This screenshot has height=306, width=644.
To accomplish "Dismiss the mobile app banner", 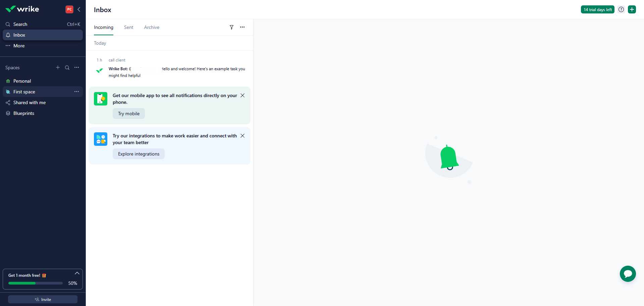I will pos(243,95).
